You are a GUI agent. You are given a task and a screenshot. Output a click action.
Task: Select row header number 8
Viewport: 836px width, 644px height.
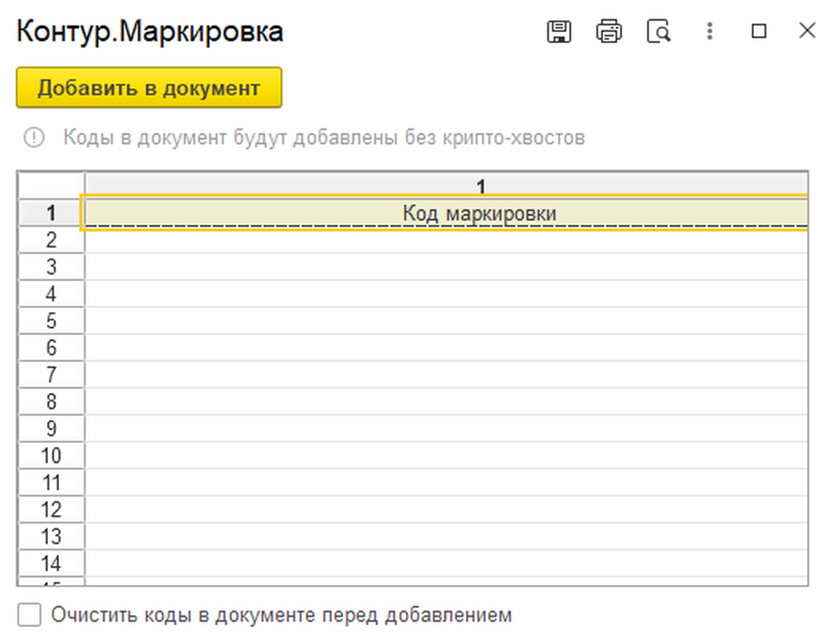click(51, 401)
